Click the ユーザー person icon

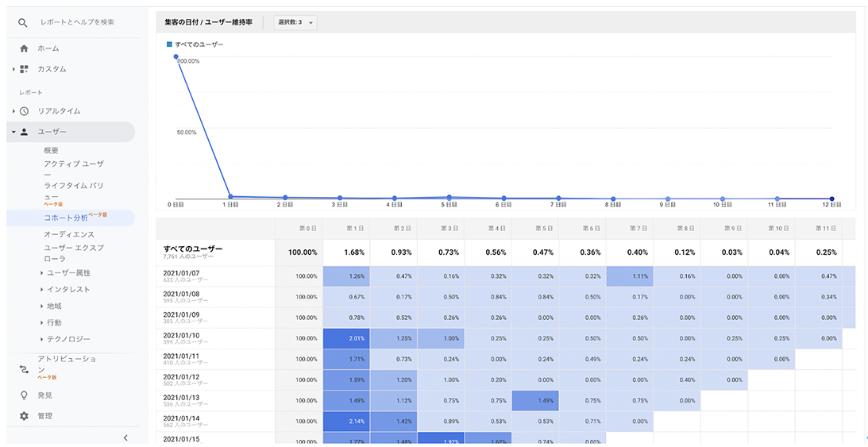coord(24,132)
